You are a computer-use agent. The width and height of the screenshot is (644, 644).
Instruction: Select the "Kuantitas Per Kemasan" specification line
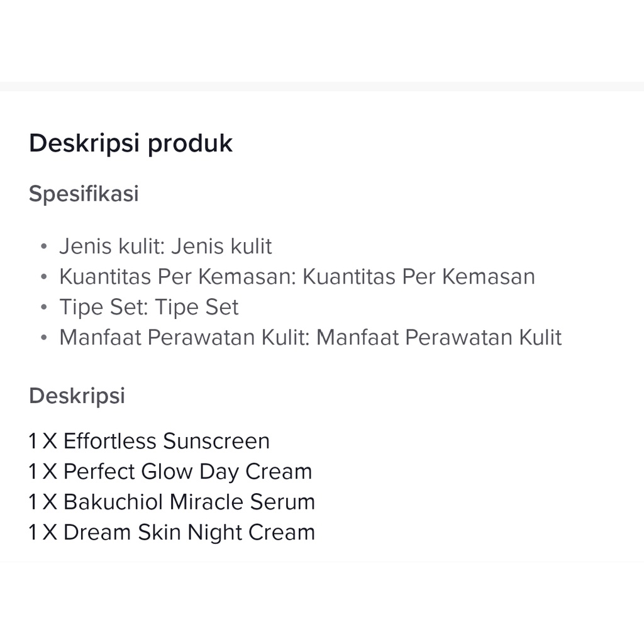coord(297,277)
